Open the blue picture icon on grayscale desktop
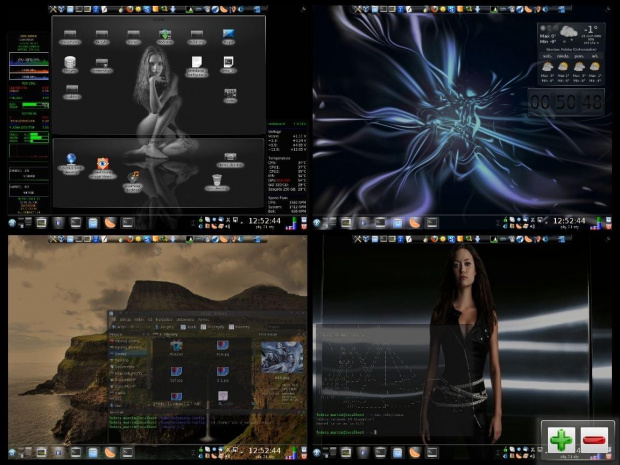 [228, 36]
